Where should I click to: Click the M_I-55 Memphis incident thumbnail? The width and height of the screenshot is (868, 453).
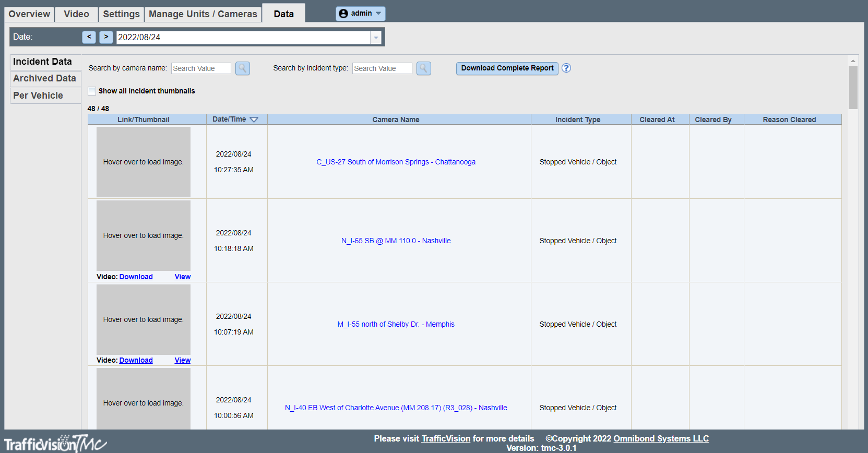pyautogui.click(x=144, y=319)
